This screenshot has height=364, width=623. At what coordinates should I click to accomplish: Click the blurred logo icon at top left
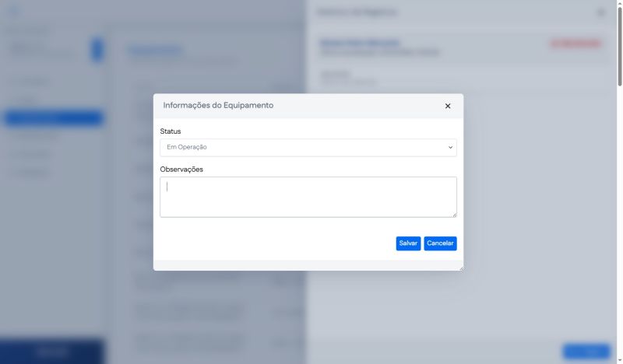14,11
